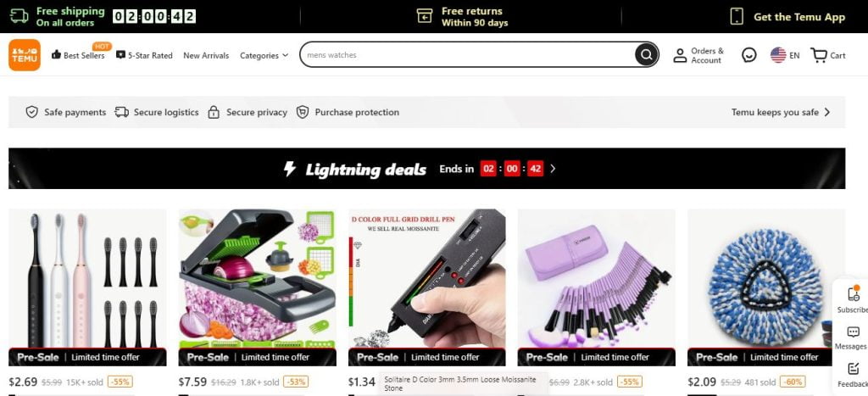The height and width of the screenshot is (396, 868).
Task: Click the Feedback sidebar icon
Action: pyautogui.click(x=853, y=368)
